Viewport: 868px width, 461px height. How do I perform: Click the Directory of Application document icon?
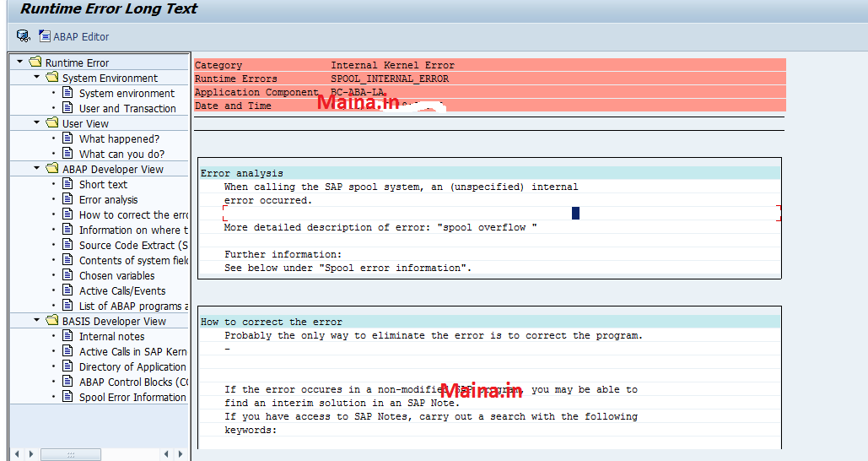click(67, 366)
